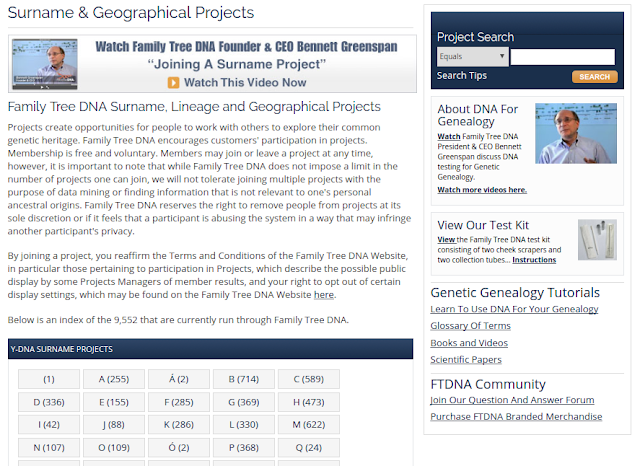Click the orange SEARCH button
This screenshot has height=466, width=640.
(594, 77)
